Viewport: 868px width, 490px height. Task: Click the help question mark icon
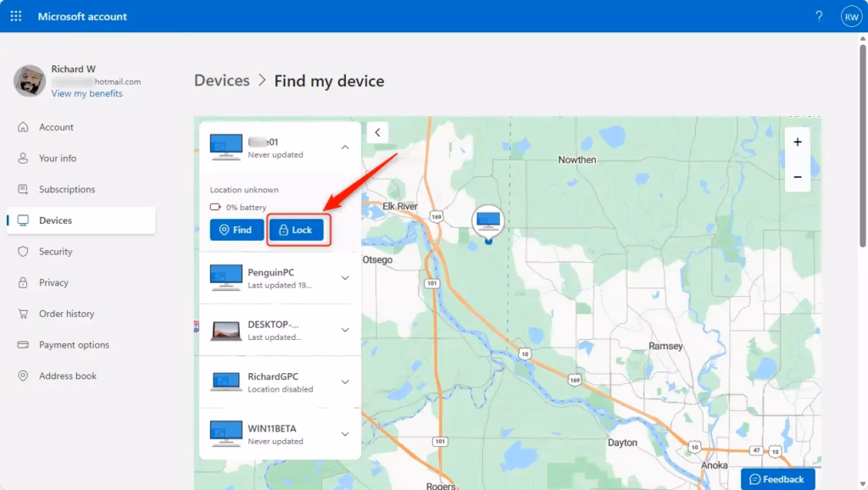click(x=819, y=16)
